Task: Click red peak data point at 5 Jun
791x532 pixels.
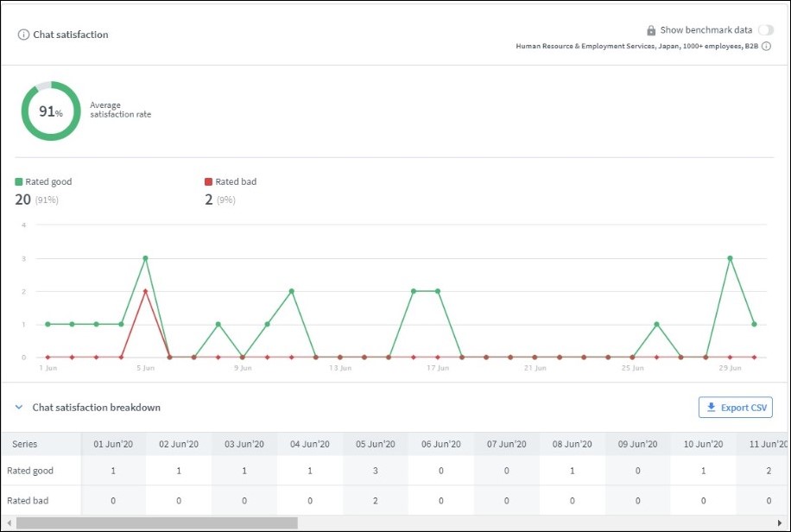Action: tap(145, 292)
